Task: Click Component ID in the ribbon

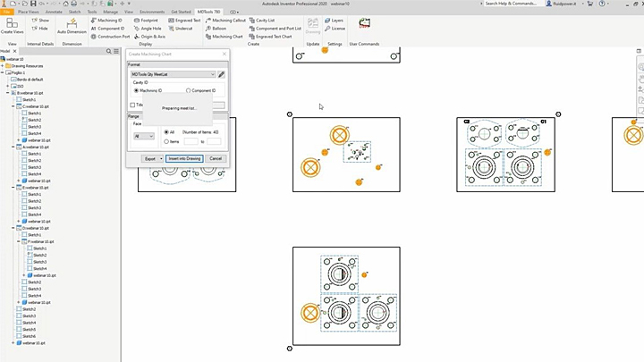Action: point(107,29)
